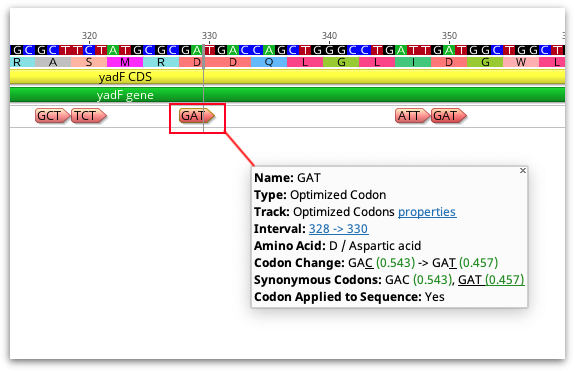
Task: Select the W amino acid residue
Action: point(521,62)
